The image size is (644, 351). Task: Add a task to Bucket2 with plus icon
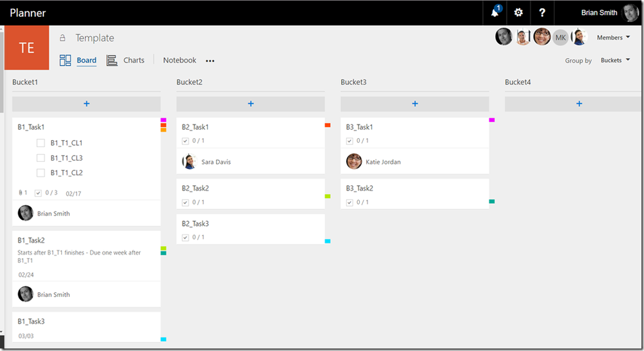[x=251, y=104]
